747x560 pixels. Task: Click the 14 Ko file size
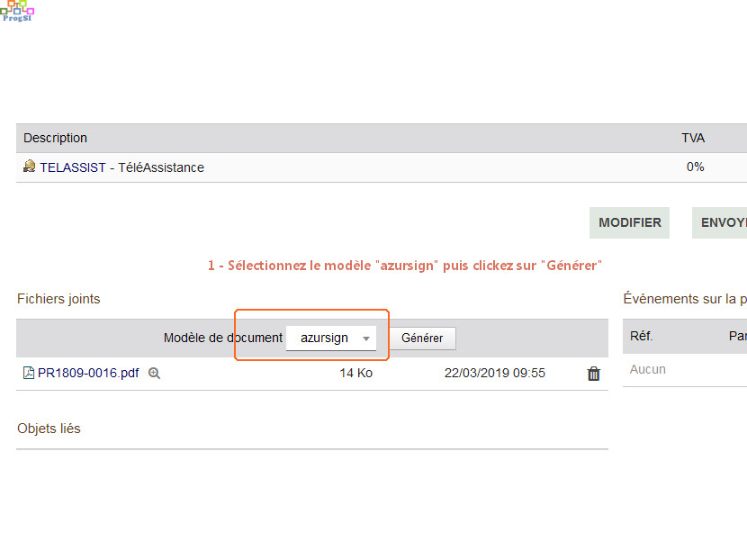355,373
